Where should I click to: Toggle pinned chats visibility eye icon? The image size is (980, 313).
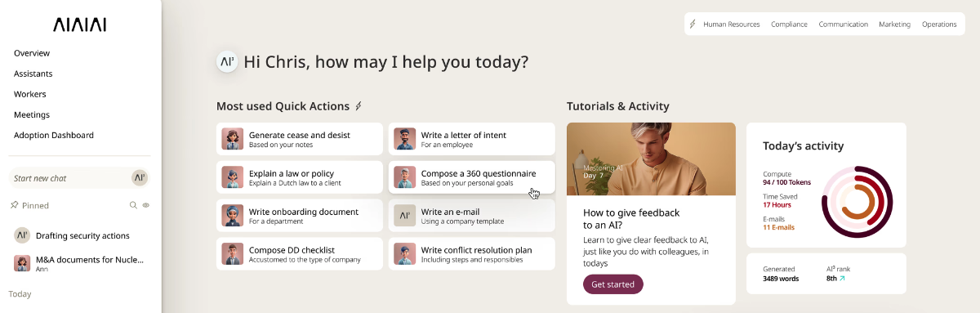(x=146, y=205)
